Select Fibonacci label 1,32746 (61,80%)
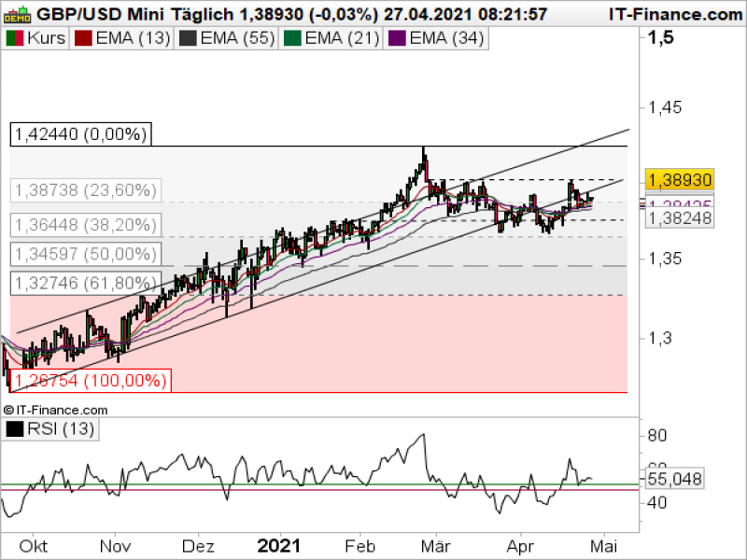 click(x=86, y=284)
